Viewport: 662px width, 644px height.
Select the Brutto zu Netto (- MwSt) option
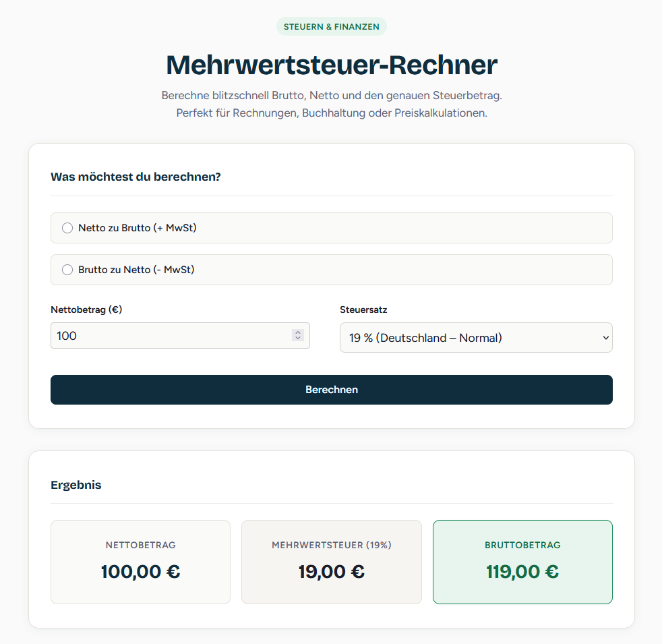click(67, 269)
